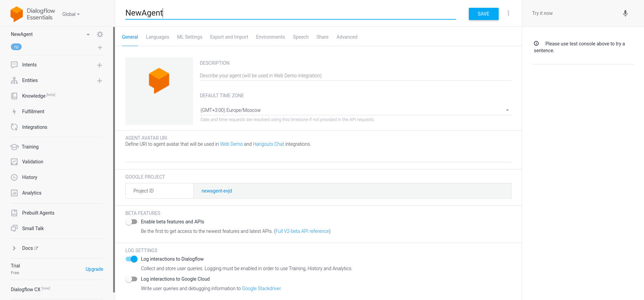
Task: Open the Speech tab
Action: 300,37
